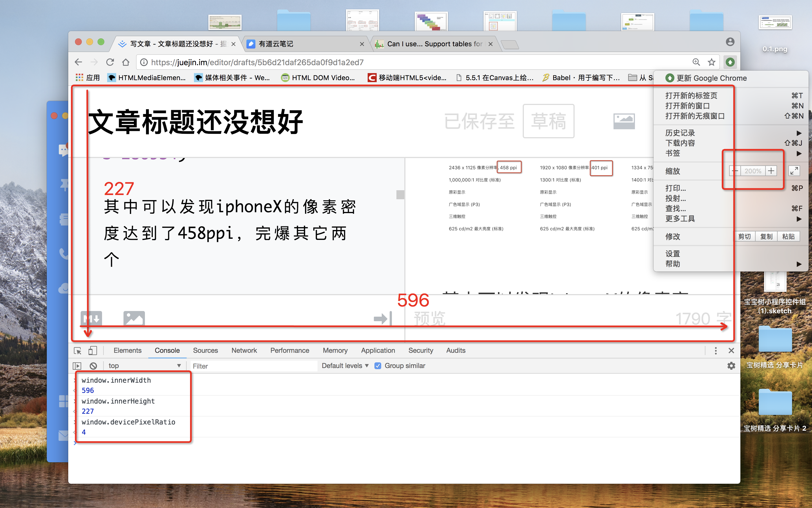
Task: Open the Chrome profile avatar icon
Action: coord(730,42)
